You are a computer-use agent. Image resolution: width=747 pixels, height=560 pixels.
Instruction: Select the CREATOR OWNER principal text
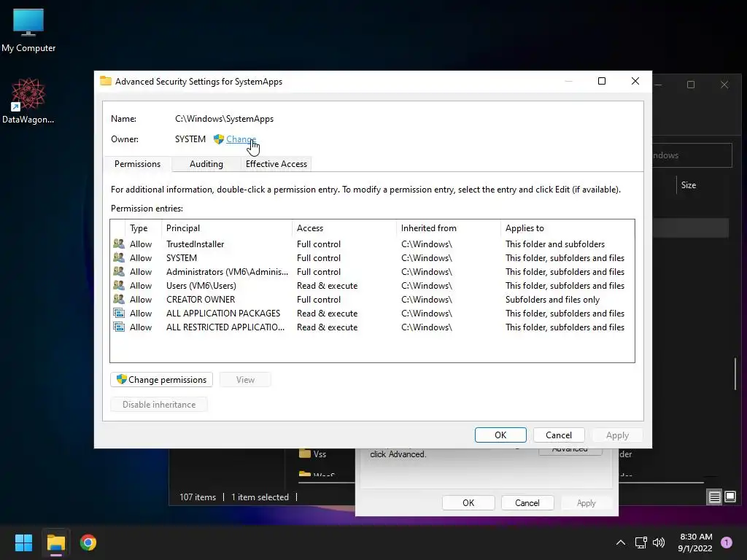click(x=201, y=299)
